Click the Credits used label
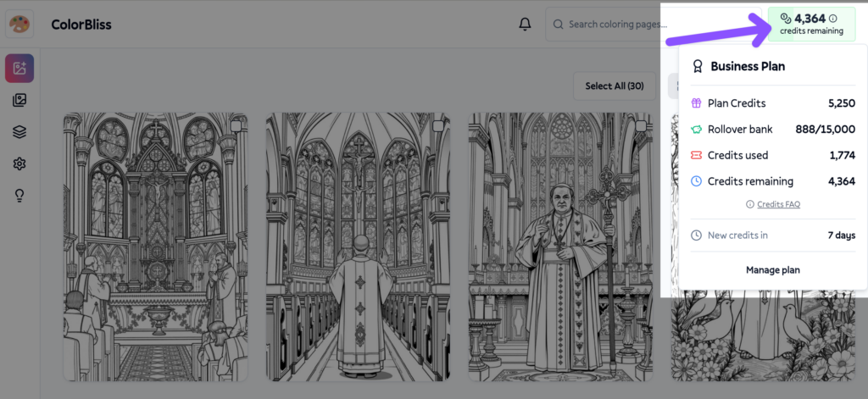868x399 pixels. point(738,155)
